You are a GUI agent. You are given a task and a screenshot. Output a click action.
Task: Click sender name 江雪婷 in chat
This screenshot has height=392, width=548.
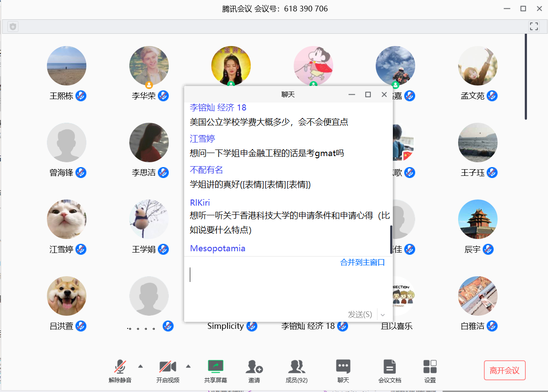coord(202,139)
